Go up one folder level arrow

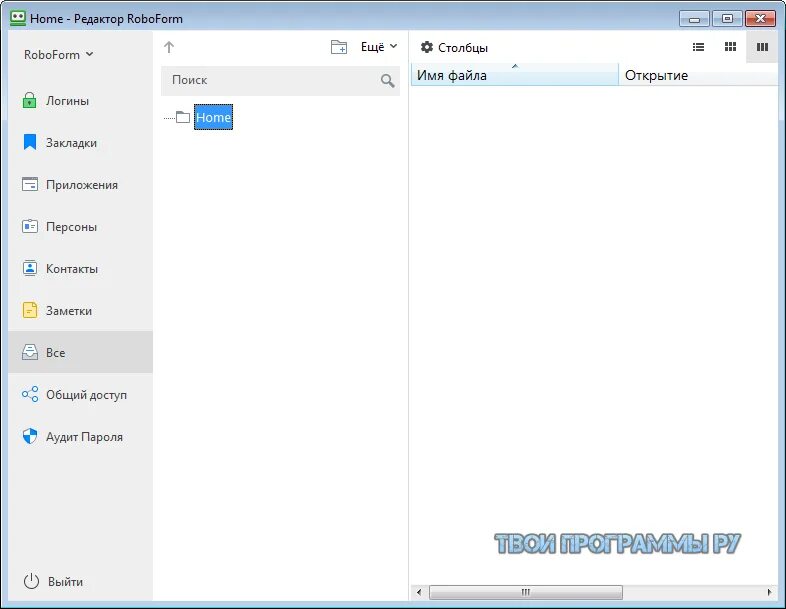(169, 47)
